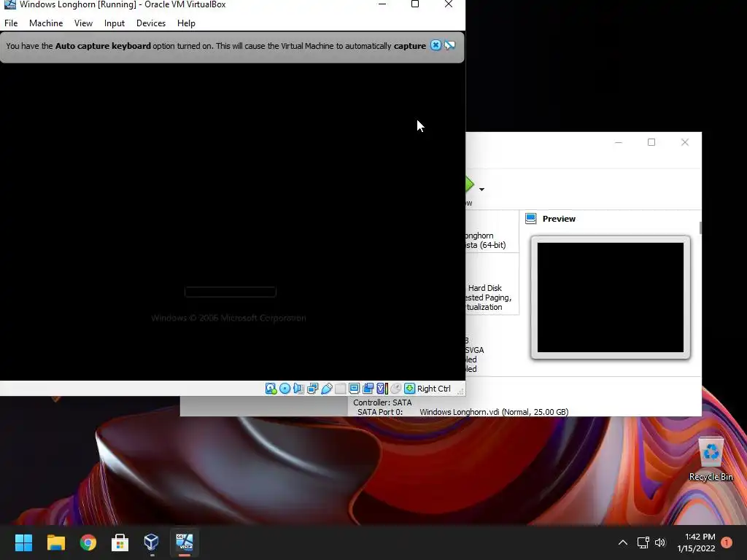Click the network adapters status icon

(x=312, y=389)
